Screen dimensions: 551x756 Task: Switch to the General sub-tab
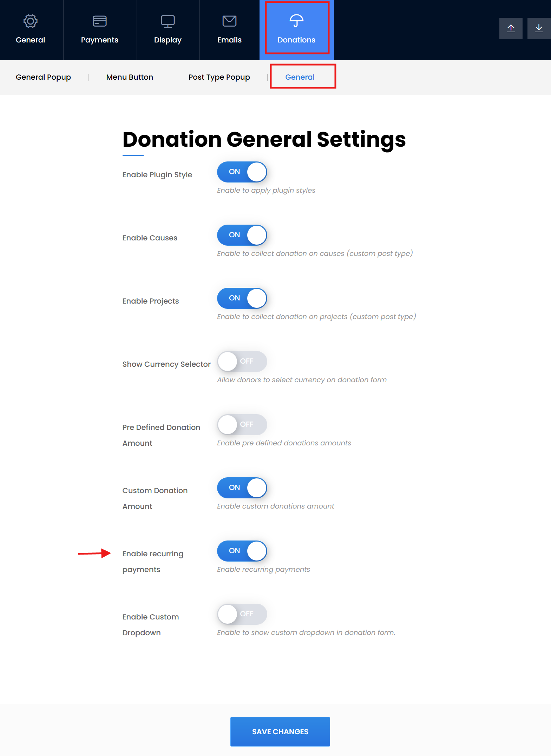point(300,77)
